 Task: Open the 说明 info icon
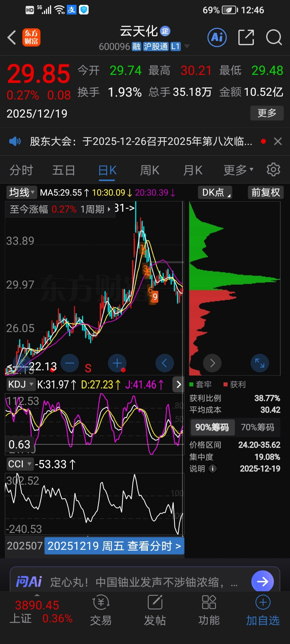click(213, 469)
